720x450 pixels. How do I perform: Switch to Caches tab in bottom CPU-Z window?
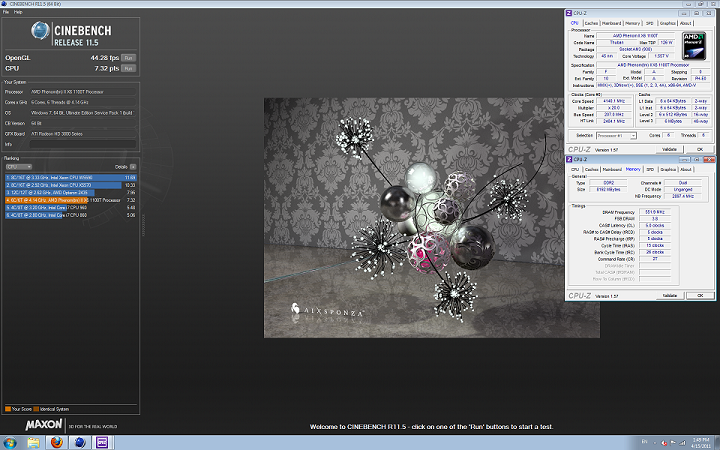(591, 169)
